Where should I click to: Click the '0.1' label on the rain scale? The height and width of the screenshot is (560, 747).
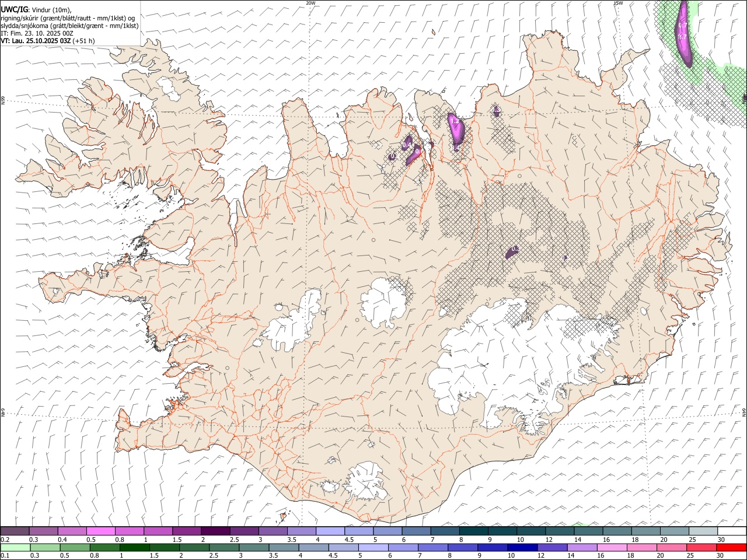point(5,556)
